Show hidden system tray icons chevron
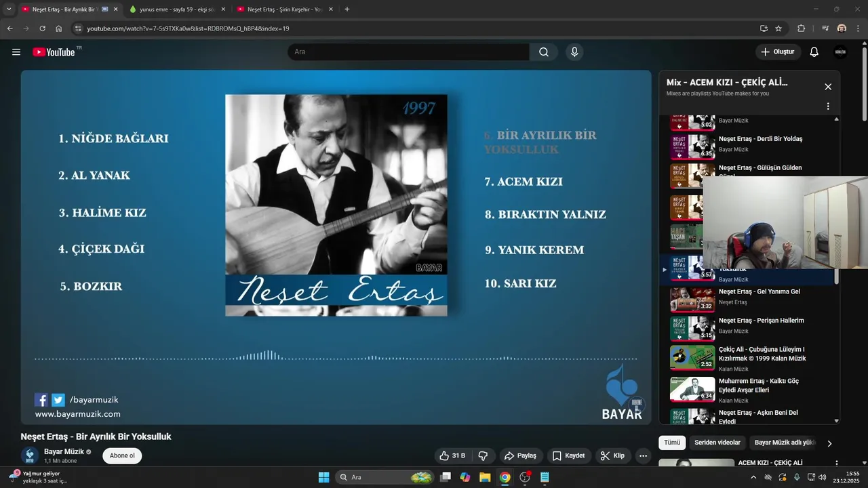The width and height of the screenshot is (868, 488). tap(753, 477)
